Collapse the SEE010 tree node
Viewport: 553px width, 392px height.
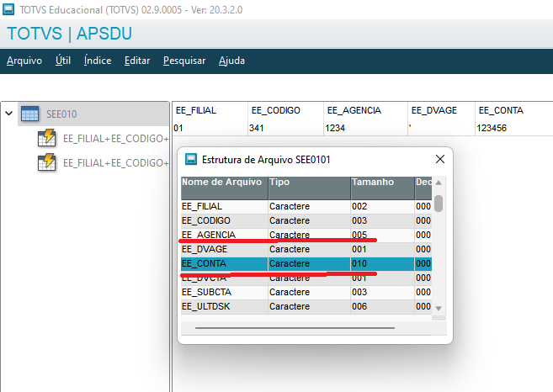(x=9, y=114)
